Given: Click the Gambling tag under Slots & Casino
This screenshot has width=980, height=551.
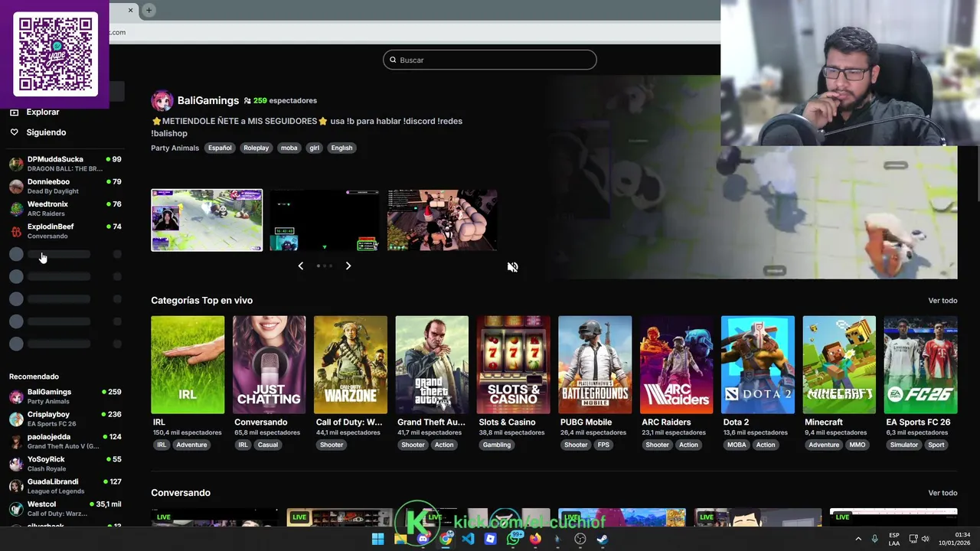Looking at the screenshot, I should [497, 445].
